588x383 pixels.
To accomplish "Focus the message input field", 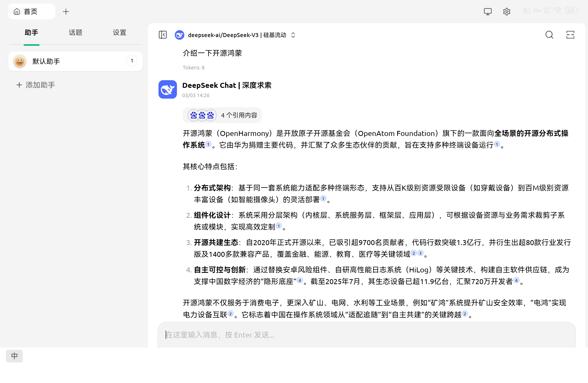I will pos(367,335).
